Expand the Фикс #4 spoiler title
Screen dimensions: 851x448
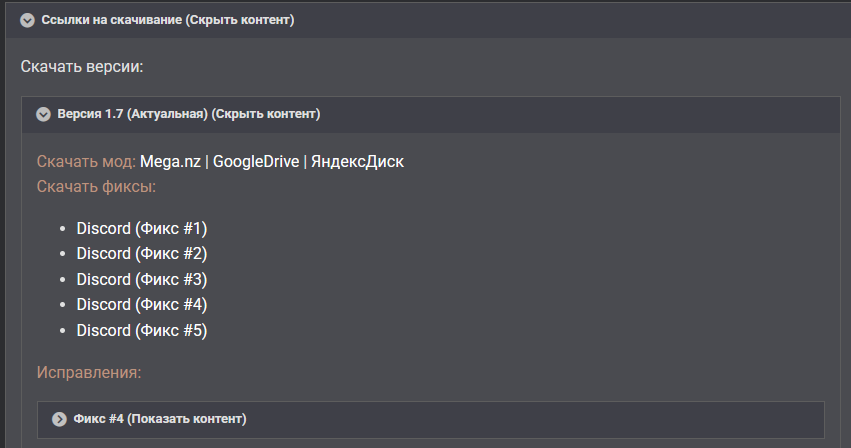(98, 419)
